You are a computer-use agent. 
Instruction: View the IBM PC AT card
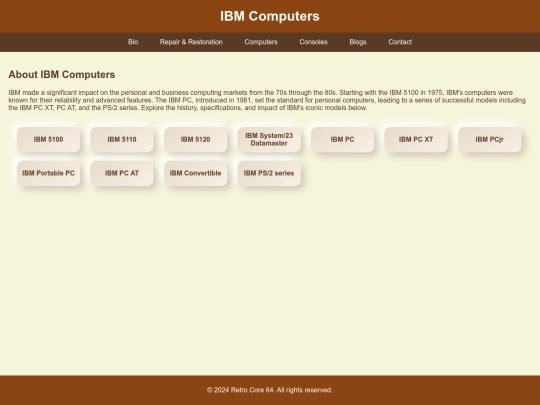coord(122,173)
